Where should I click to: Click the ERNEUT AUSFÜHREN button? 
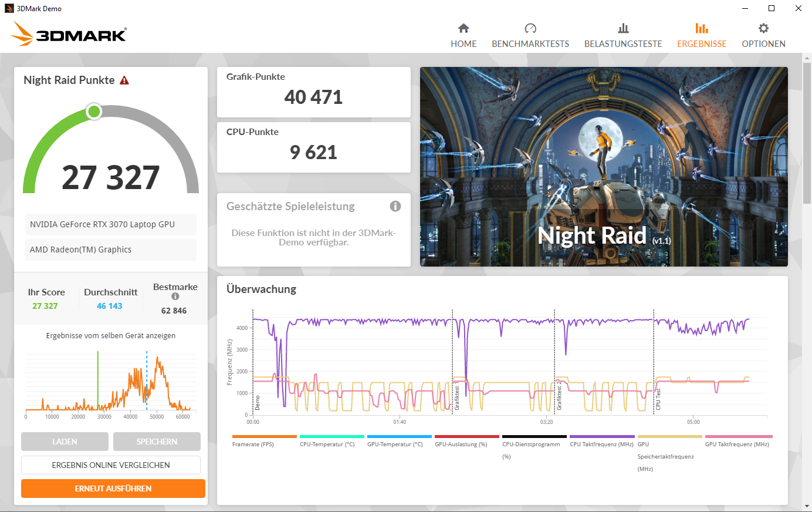pos(113,489)
